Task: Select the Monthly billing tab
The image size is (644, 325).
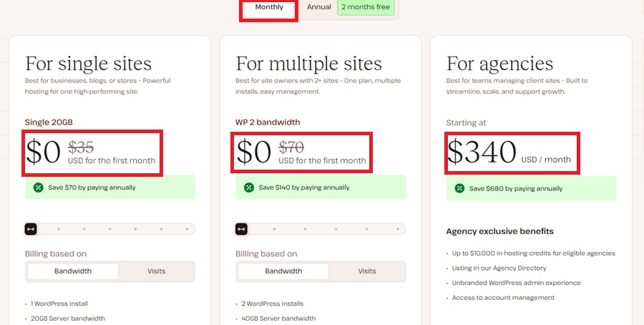Action: pyautogui.click(x=269, y=8)
